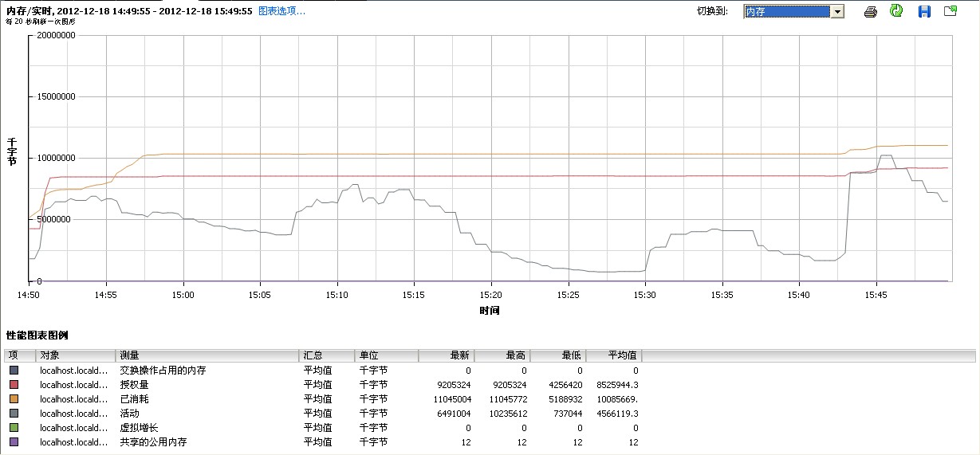Click the 对象 column header
980x455 pixels.
[x=76, y=355]
